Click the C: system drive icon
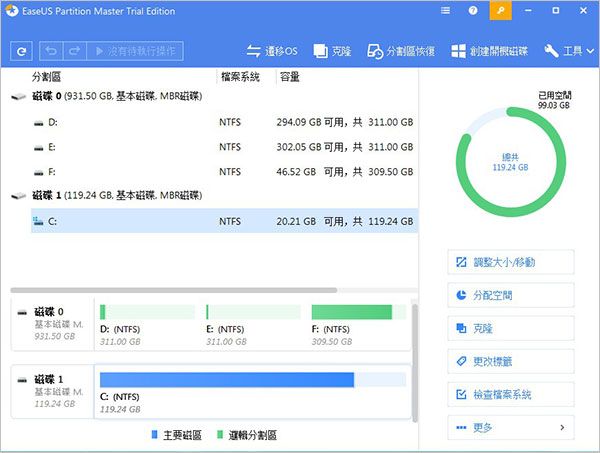Image resolution: width=600 pixels, height=453 pixels. click(x=38, y=221)
